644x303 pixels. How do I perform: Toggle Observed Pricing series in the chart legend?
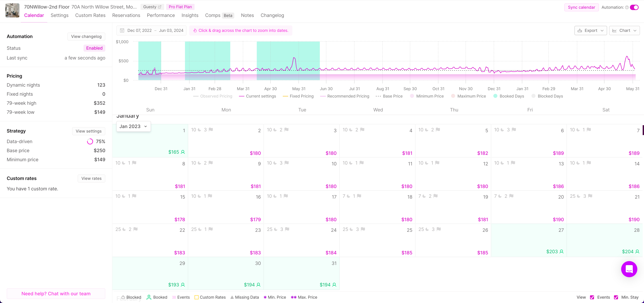[x=213, y=96]
